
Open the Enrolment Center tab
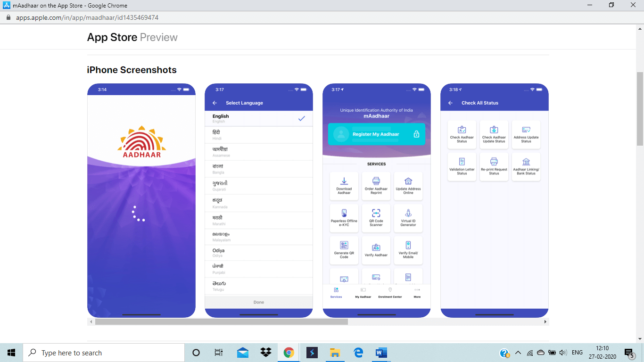point(390,293)
